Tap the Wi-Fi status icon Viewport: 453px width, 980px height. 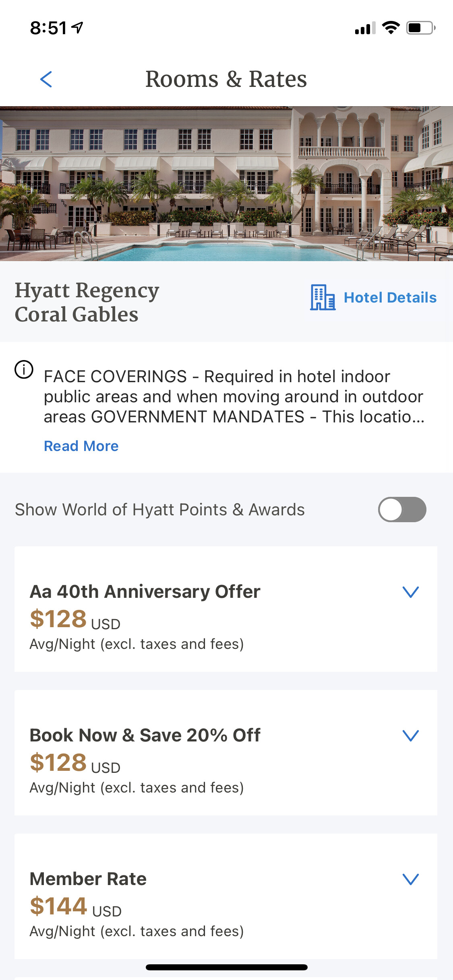point(390,28)
